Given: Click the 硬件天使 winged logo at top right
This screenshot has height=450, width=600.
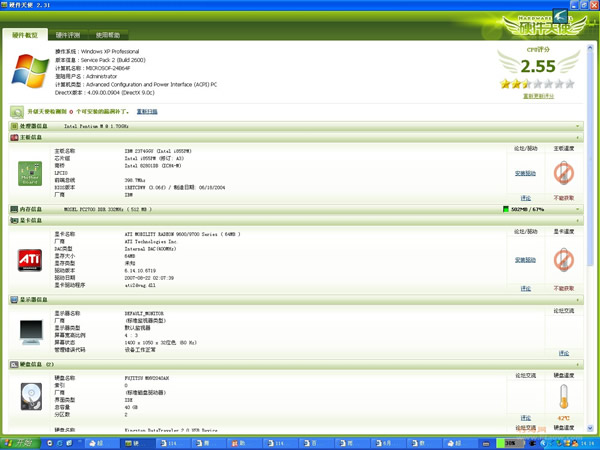Looking at the screenshot, I should click(x=545, y=25).
